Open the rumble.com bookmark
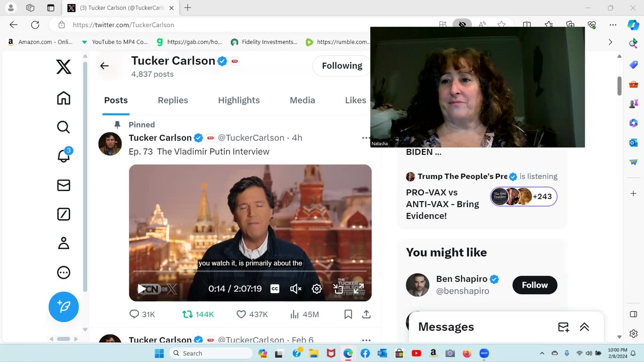 pos(338,42)
